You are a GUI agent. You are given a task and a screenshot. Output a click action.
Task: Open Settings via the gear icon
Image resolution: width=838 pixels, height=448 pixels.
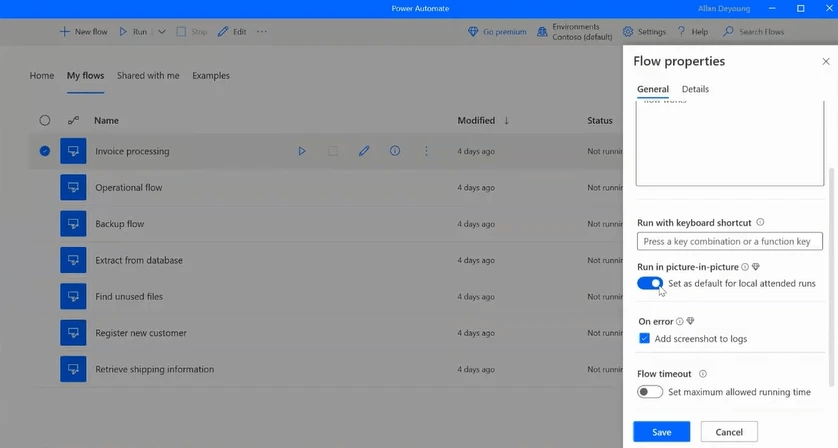(x=628, y=32)
